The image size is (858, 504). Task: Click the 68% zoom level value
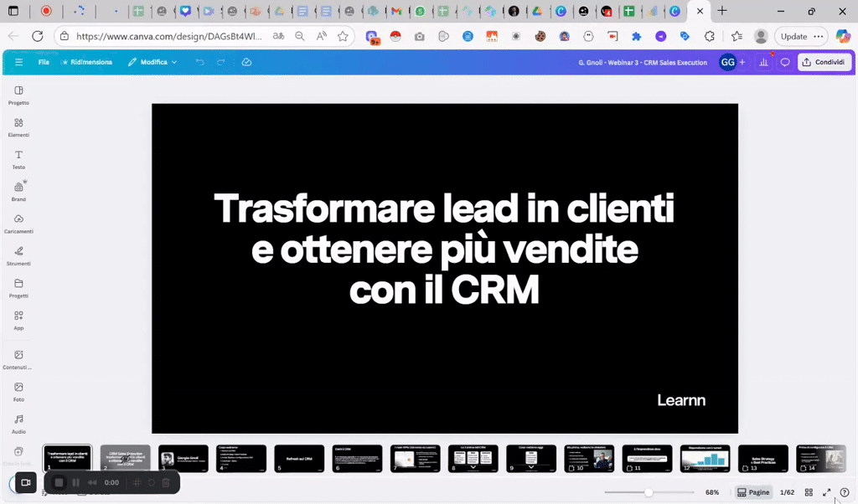click(x=712, y=492)
